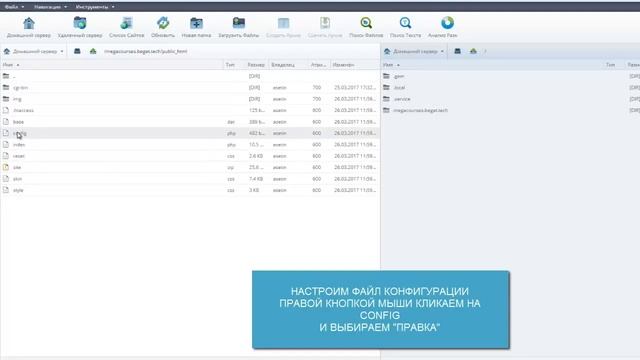Open the Файл menu
Screen dimensions: 640x360
[x=14, y=7]
